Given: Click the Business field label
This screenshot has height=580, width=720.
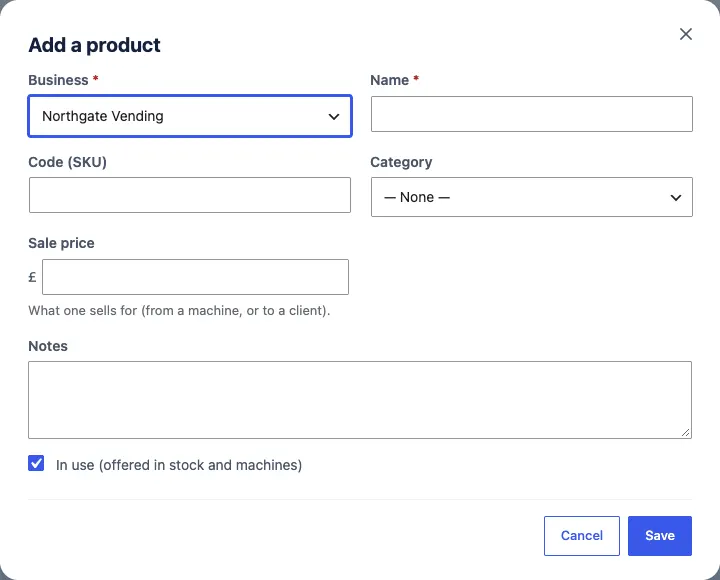Looking at the screenshot, I should coord(58,80).
